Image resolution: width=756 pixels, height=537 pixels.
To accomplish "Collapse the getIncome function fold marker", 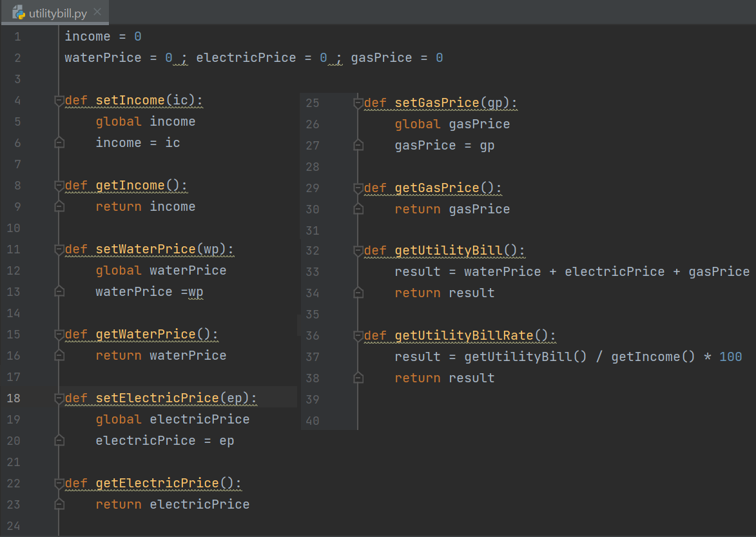I will 59,186.
